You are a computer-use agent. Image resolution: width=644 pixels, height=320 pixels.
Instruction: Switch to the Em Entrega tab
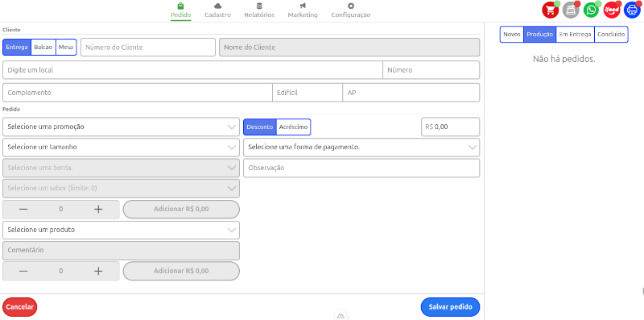[x=575, y=35]
